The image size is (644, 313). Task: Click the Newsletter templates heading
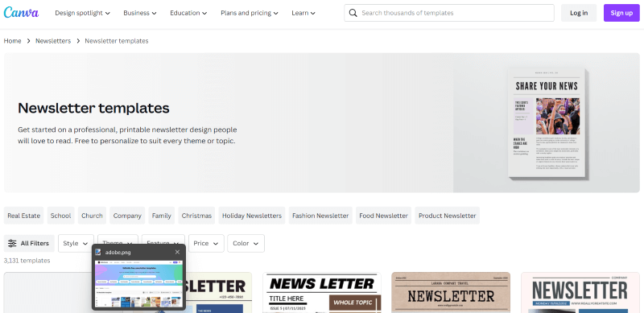click(x=93, y=108)
